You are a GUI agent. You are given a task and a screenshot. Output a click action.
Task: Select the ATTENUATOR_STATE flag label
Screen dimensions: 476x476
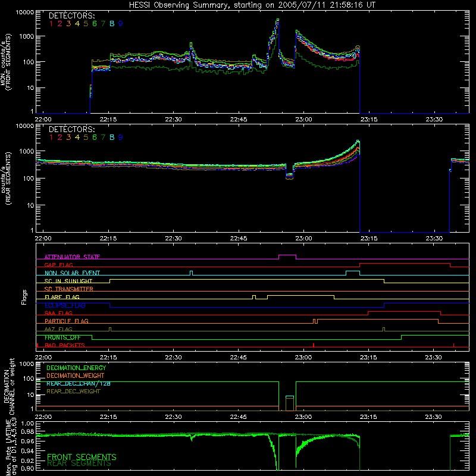click(72, 257)
